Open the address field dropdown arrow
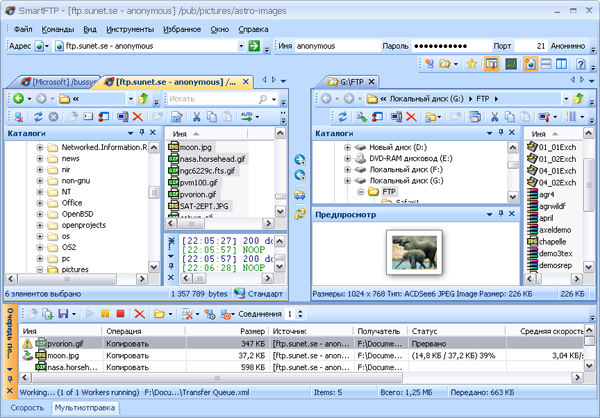600x418 pixels. pyautogui.click(x=241, y=46)
